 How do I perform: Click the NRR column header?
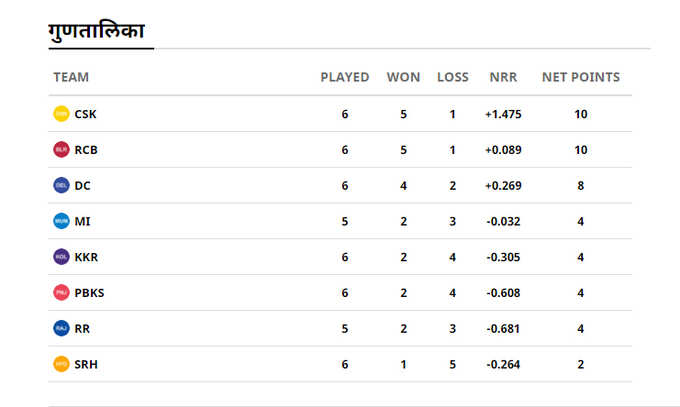pos(503,77)
